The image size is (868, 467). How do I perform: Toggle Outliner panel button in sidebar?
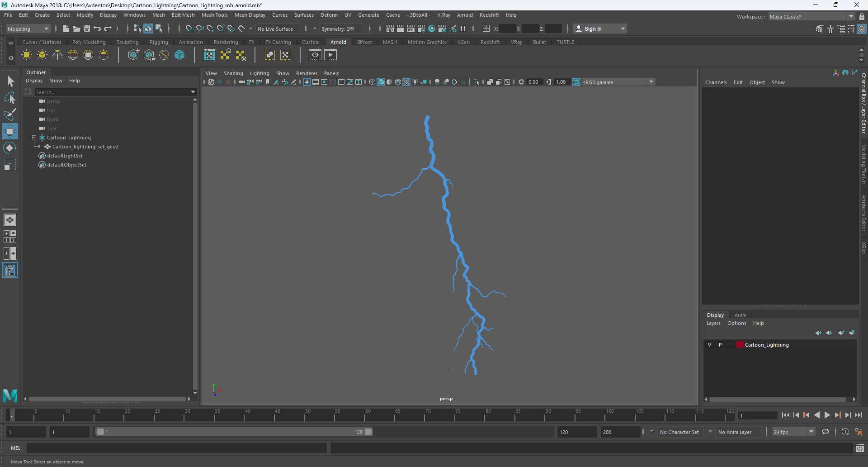tap(10, 271)
